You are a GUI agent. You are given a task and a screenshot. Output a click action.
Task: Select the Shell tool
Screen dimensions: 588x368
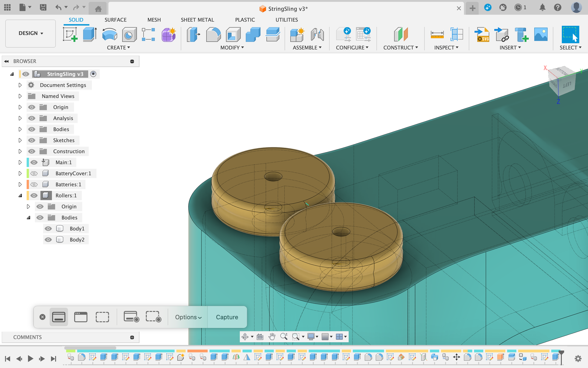(233, 34)
